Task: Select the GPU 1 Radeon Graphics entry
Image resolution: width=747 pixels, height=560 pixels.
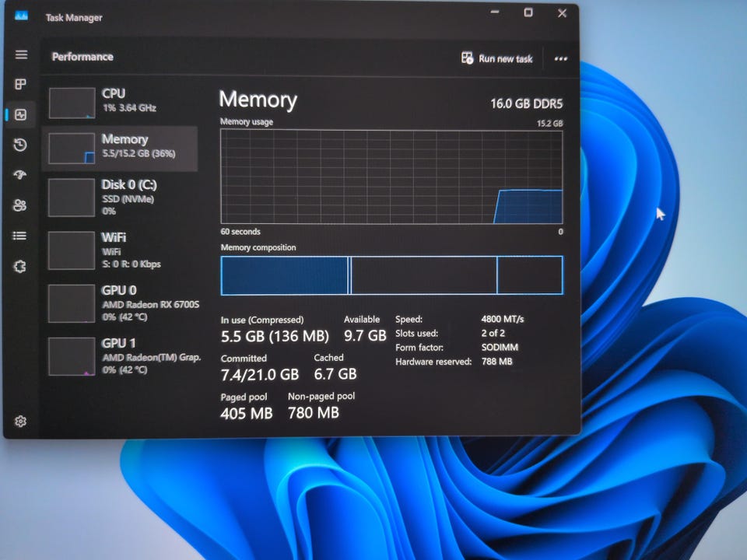Action: (123, 356)
